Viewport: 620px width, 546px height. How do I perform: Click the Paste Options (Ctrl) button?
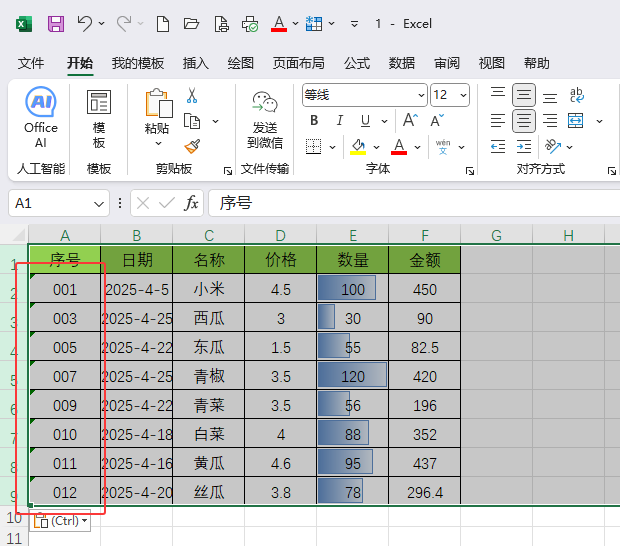pos(61,521)
